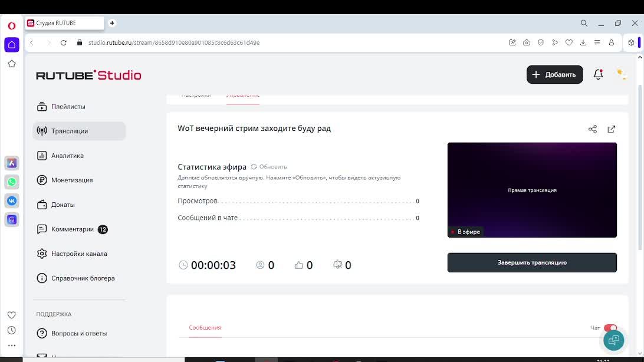The width and height of the screenshot is (644, 362).
Task: Search tabs with magnifier icon
Action: click(x=584, y=24)
